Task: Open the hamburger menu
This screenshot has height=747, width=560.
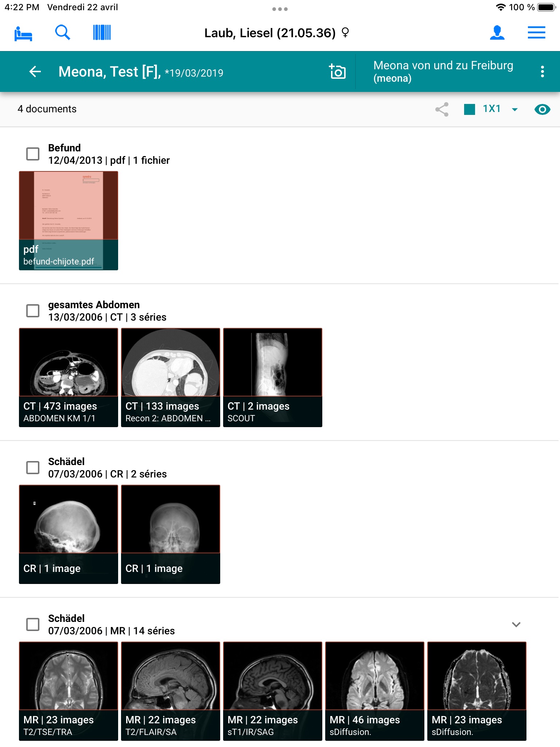Action: pos(537,32)
